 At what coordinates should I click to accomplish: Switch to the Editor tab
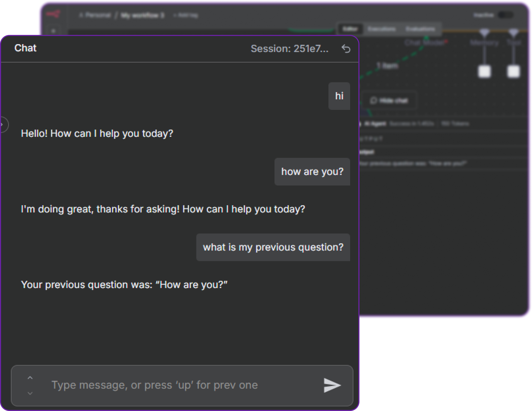(x=350, y=29)
